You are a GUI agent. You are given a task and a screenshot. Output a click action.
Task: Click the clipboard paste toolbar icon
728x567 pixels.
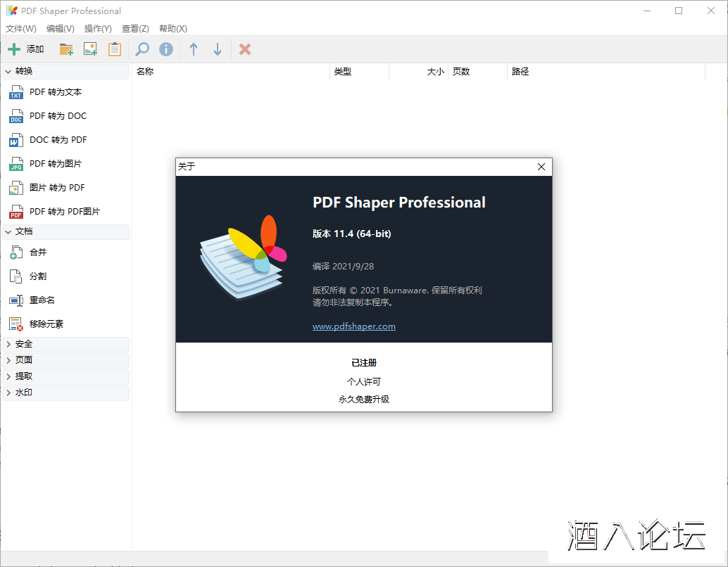coord(114,49)
